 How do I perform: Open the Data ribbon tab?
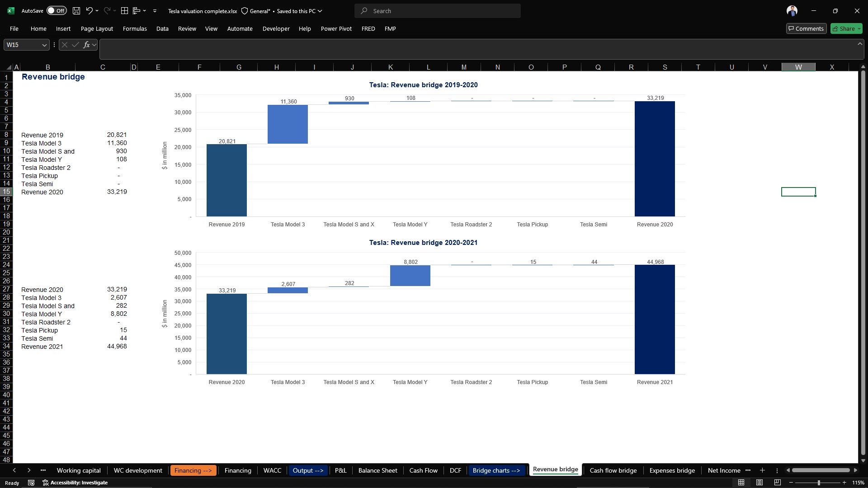[162, 28]
